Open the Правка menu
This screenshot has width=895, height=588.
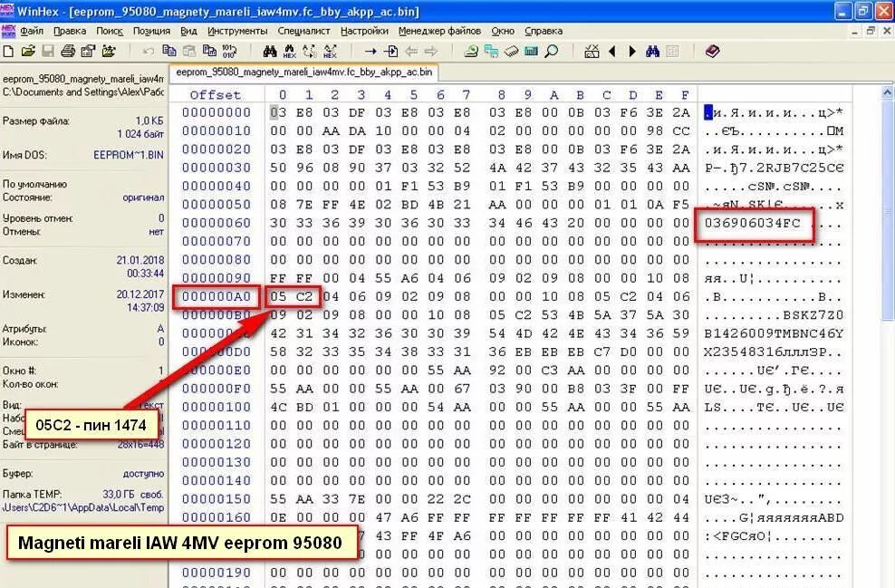pos(70,31)
